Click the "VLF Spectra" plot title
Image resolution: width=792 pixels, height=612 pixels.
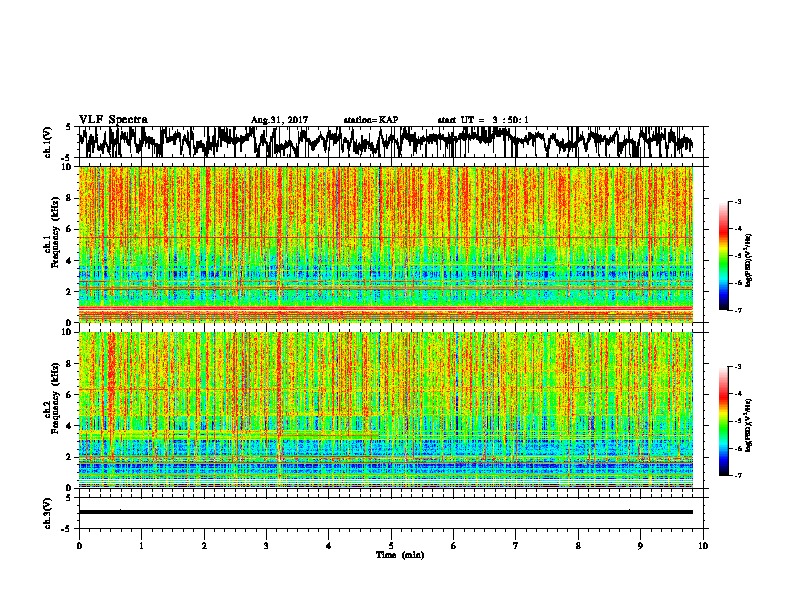click(x=113, y=120)
